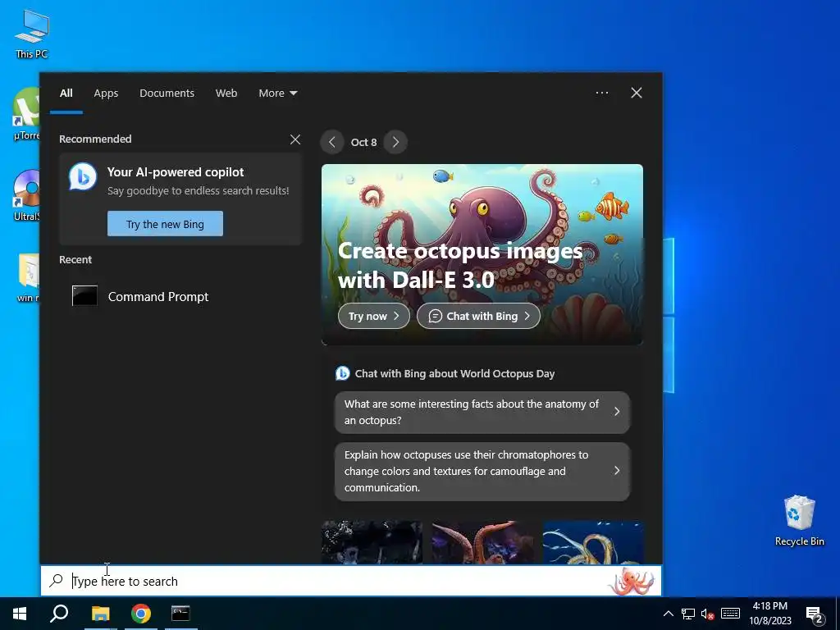Switch to Command Prompt taskbar icon
840x630 pixels.
pos(181,614)
